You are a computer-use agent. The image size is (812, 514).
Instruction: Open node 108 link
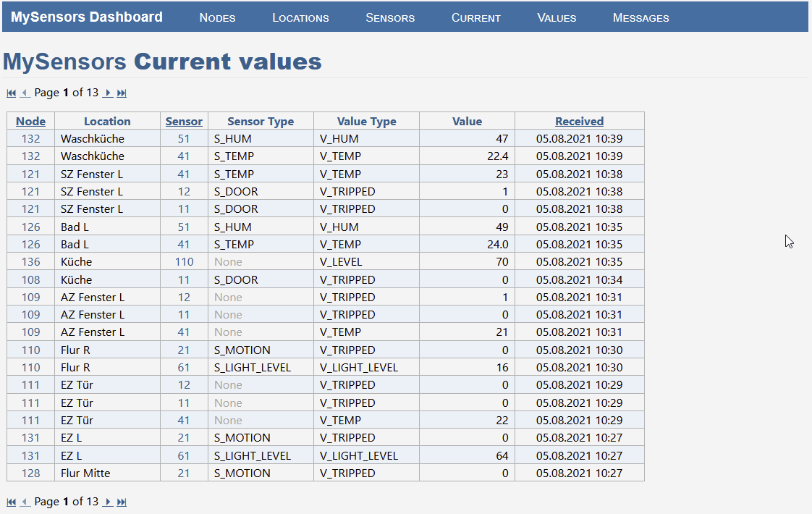click(x=30, y=279)
